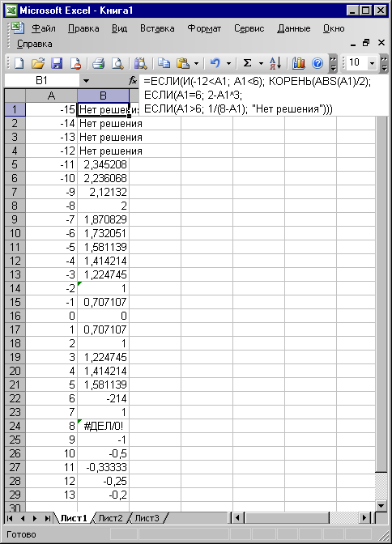The height and width of the screenshot is (544, 392).
Task: Click the vertical scrollbar thumb
Action: [x=381, y=294]
